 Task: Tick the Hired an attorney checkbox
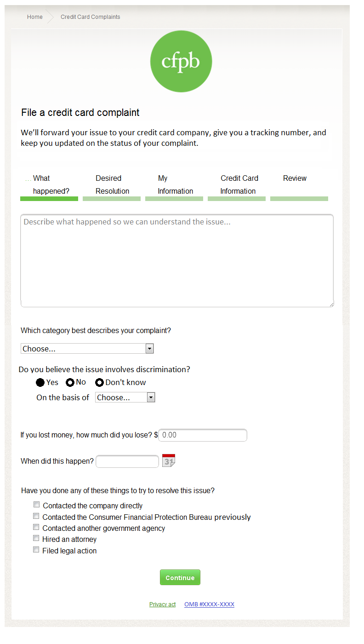coord(36,538)
